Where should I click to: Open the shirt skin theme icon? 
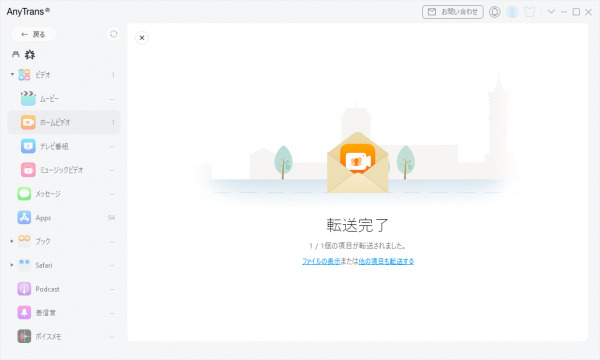pos(530,12)
